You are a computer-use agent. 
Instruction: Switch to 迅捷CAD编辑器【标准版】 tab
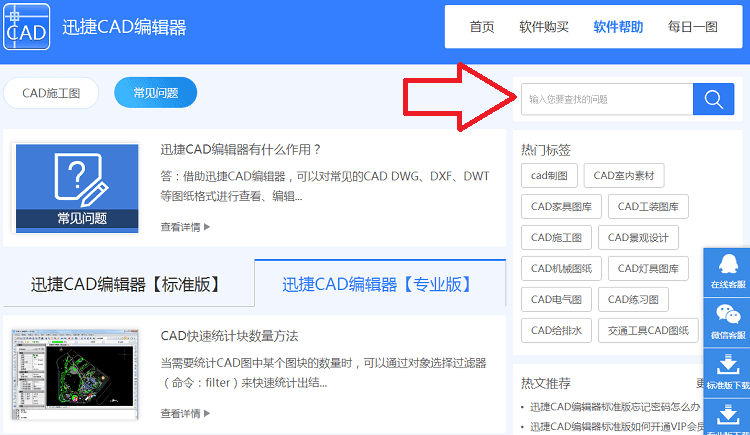click(128, 284)
